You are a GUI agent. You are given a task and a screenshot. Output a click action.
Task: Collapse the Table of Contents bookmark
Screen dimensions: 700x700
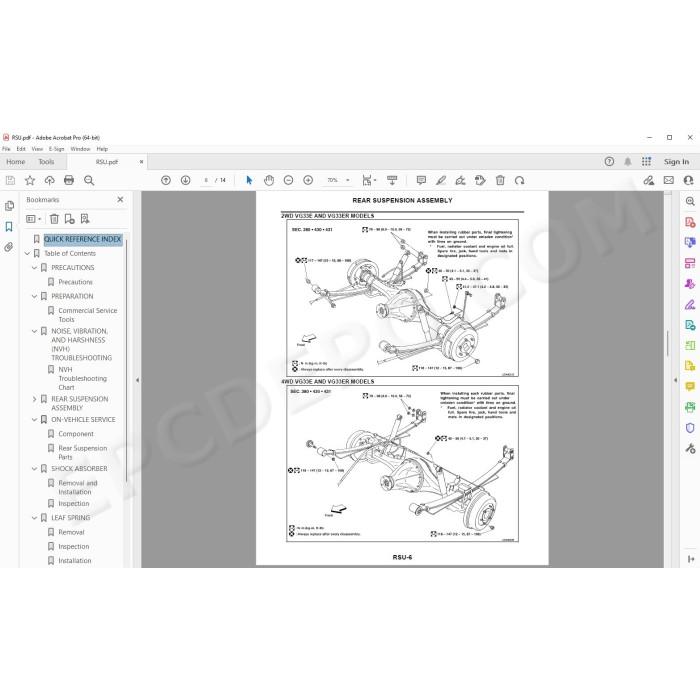27,254
